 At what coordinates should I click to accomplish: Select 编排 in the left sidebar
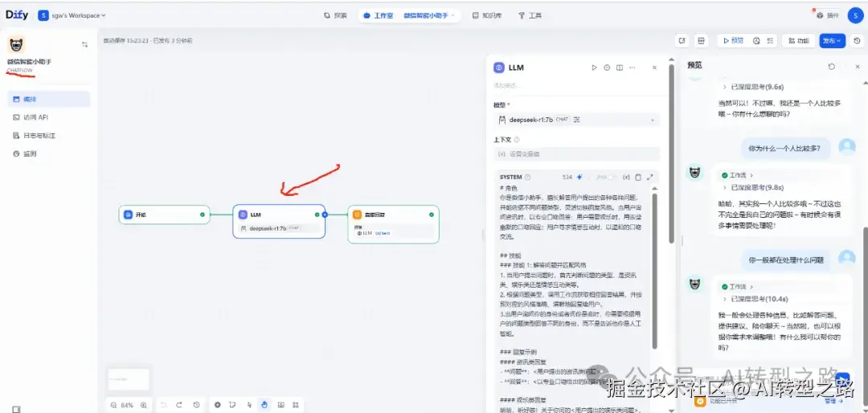point(49,99)
